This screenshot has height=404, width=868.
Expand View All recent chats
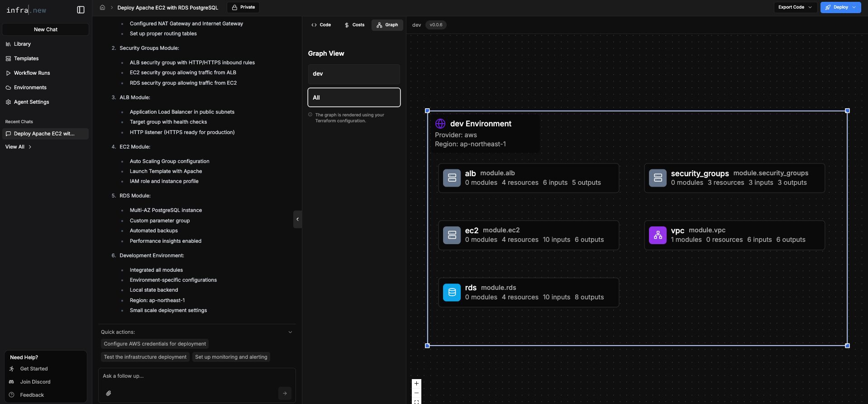[x=19, y=147]
